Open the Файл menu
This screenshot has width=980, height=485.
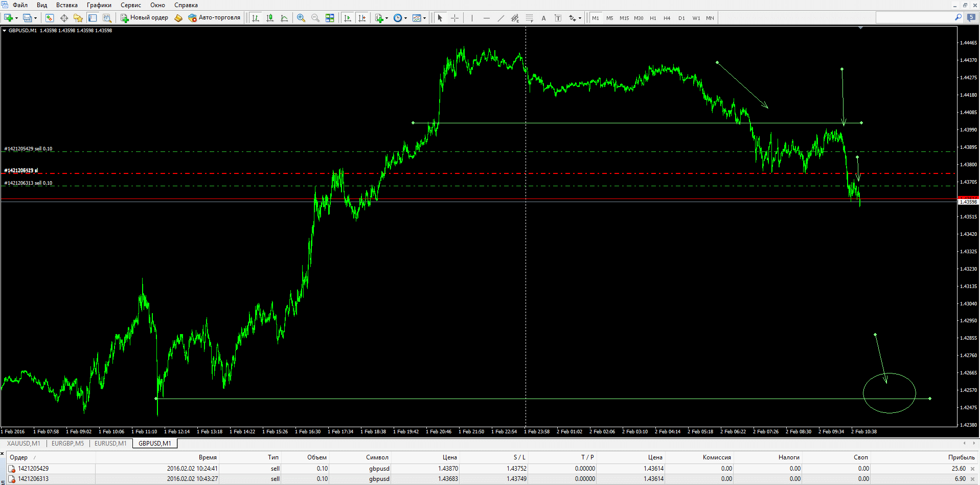click(x=20, y=5)
